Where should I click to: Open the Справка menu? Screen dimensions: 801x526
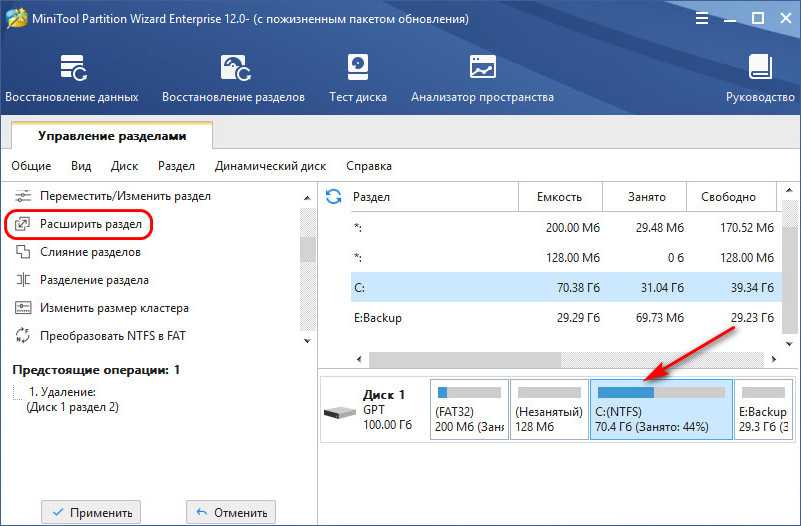pos(369,166)
